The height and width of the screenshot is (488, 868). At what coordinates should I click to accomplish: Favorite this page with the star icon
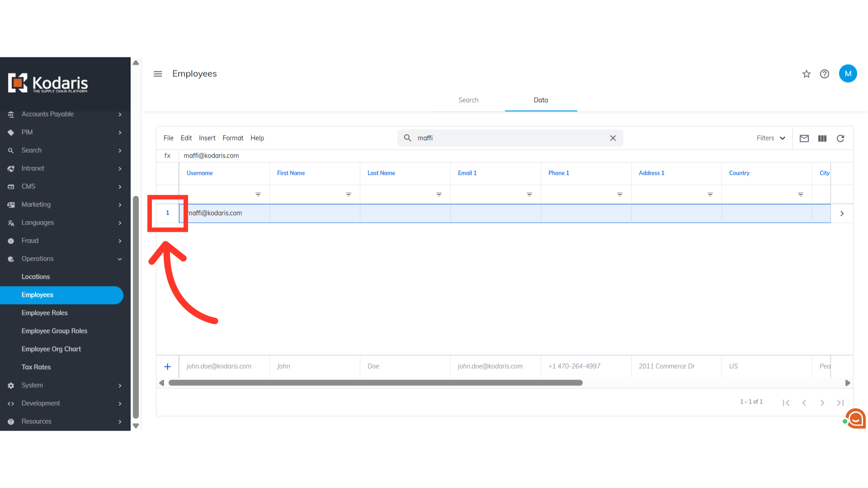click(x=807, y=74)
